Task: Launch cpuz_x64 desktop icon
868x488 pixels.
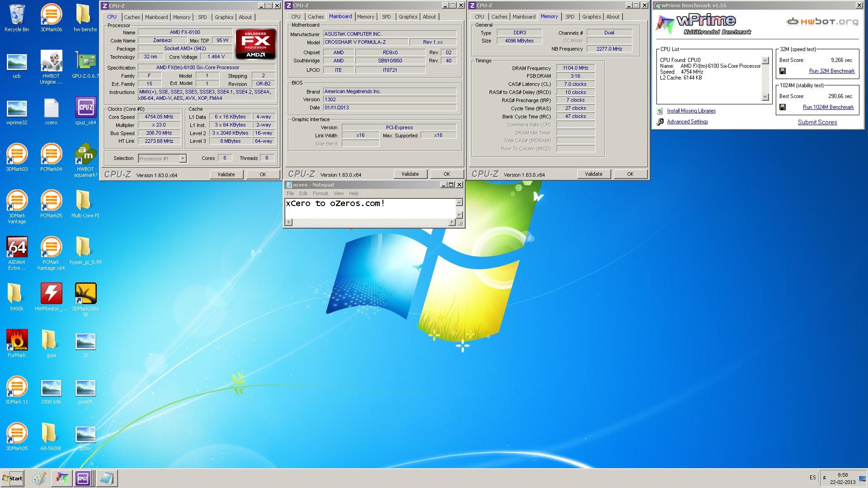Action: coord(85,112)
